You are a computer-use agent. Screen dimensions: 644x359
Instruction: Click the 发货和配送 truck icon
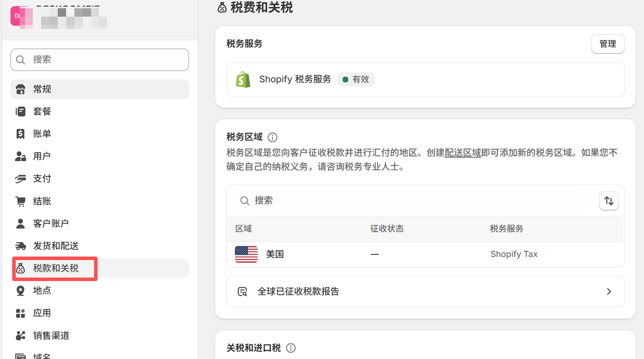[x=21, y=246]
